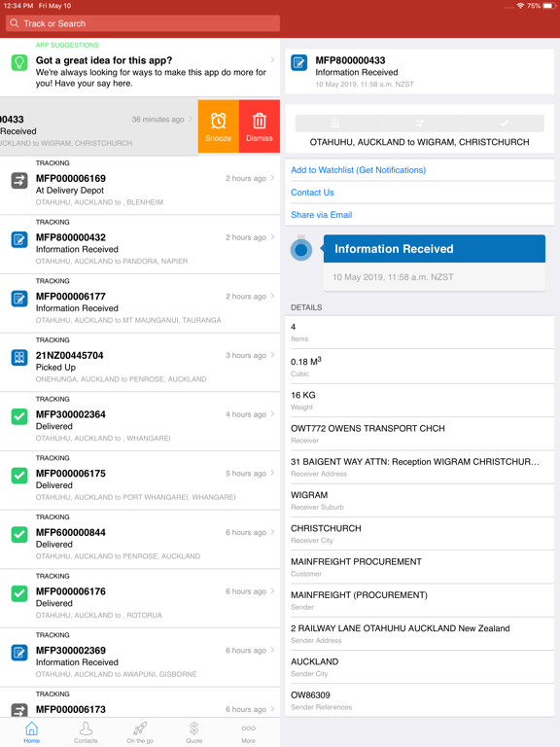Select tracking number 21NZ00445704
This screenshot has width=560, height=747.
tap(70, 356)
